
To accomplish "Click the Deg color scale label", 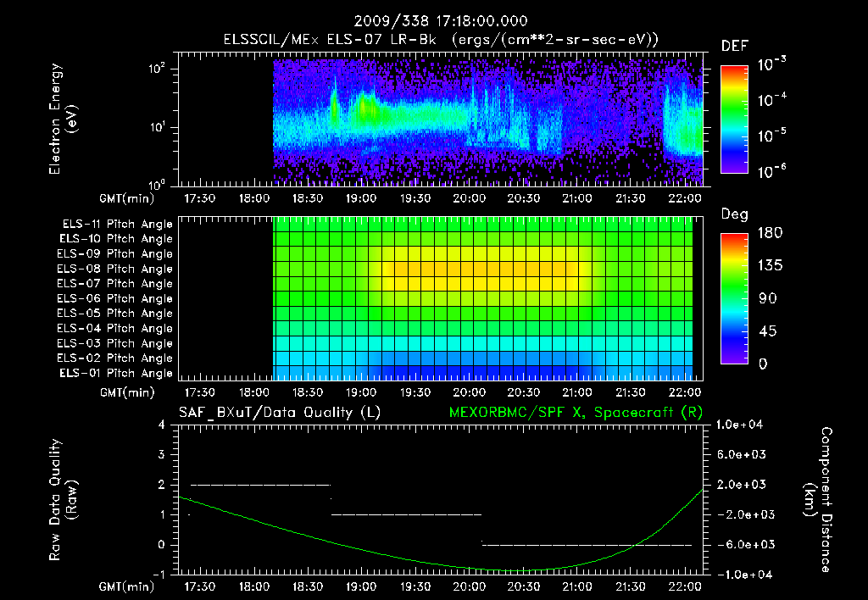I will point(734,214).
